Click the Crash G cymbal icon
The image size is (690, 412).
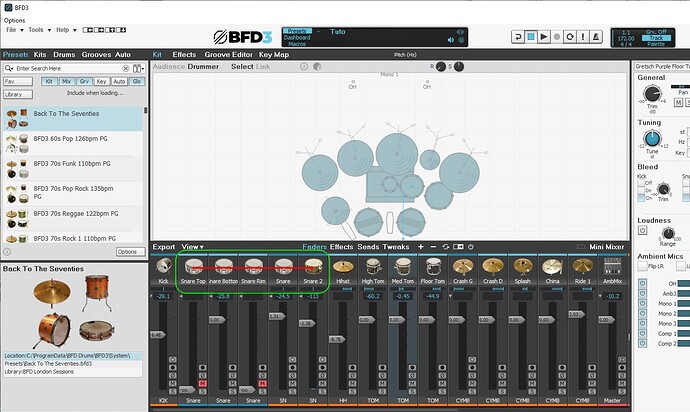coord(463,267)
